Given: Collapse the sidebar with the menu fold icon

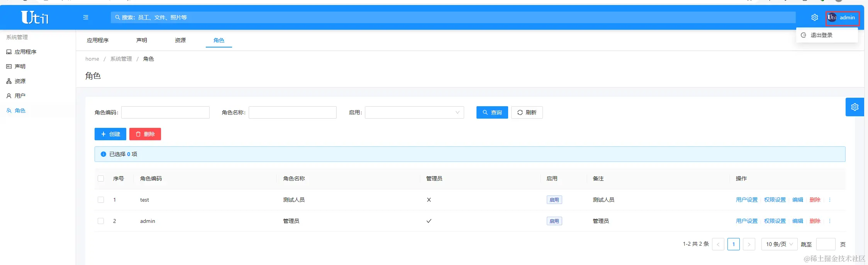Looking at the screenshot, I should click(x=86, y=17).
